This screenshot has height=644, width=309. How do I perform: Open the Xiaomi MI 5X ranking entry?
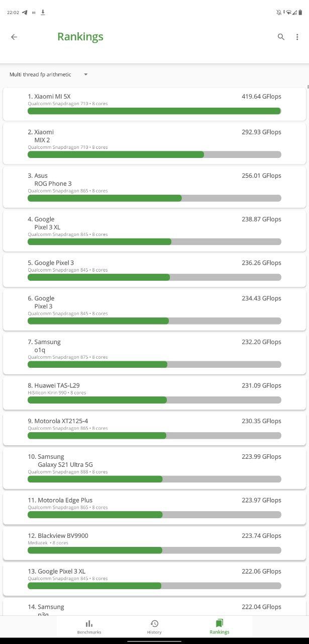tap(154, 104)
